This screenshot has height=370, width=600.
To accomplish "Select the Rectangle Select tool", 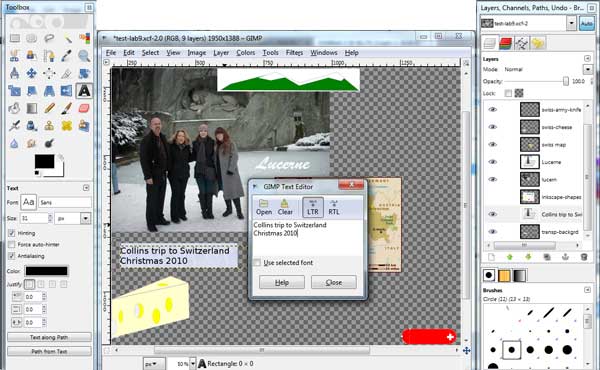I will pyautogui.click(x=15, y=38).
